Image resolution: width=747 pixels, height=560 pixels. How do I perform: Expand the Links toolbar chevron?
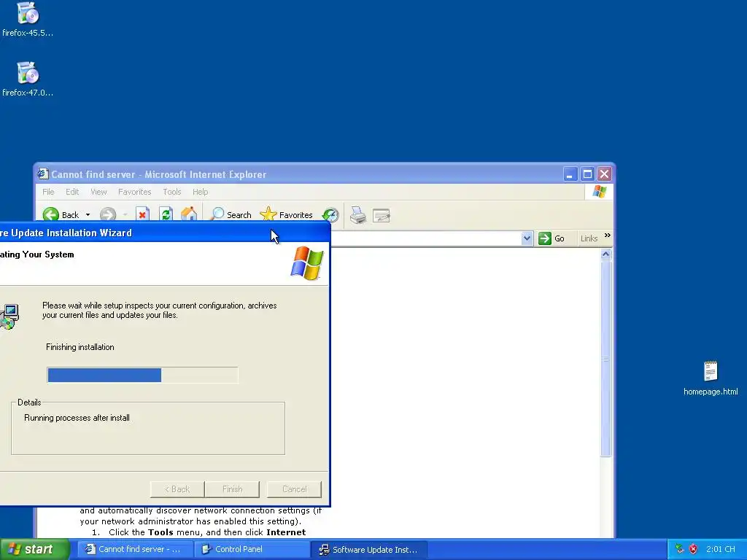pyautogui.click(x=608, y=236)
